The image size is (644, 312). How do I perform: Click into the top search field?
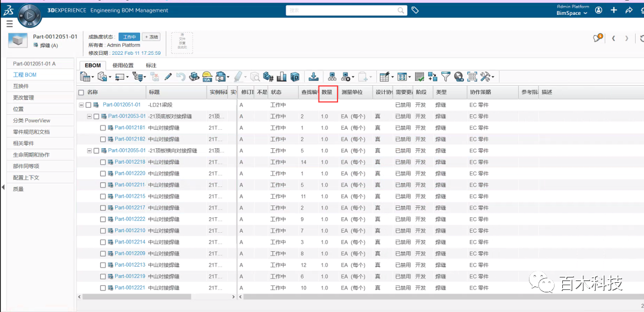pyautogui.click(x=346, y=10)
